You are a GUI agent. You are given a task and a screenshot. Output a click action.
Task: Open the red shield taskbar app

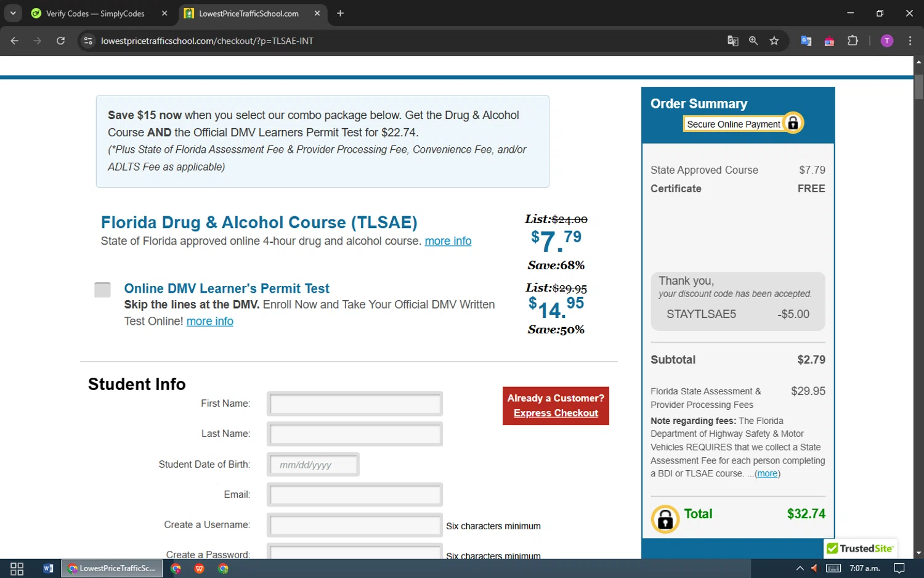pyautogui.click(x=199, y=568)
